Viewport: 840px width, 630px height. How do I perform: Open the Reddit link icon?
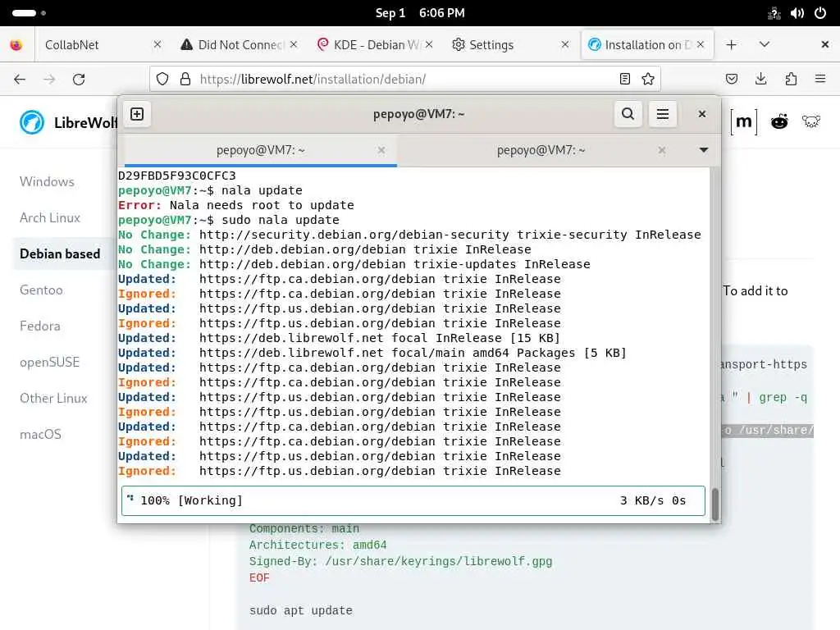779,122
